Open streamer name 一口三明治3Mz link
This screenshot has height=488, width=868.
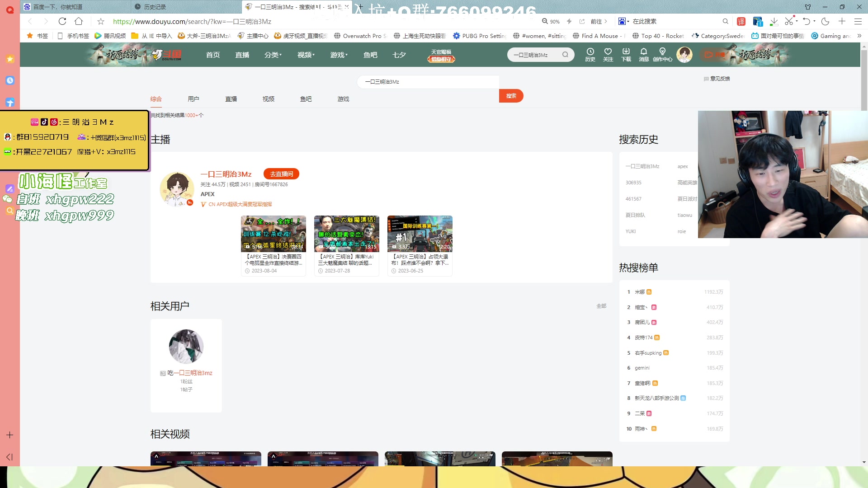pos(226,174)
